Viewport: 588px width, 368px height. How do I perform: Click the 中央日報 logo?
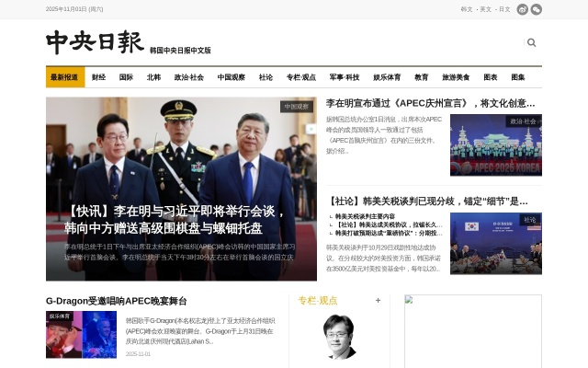pyautogui.click(x=96, y=42)
